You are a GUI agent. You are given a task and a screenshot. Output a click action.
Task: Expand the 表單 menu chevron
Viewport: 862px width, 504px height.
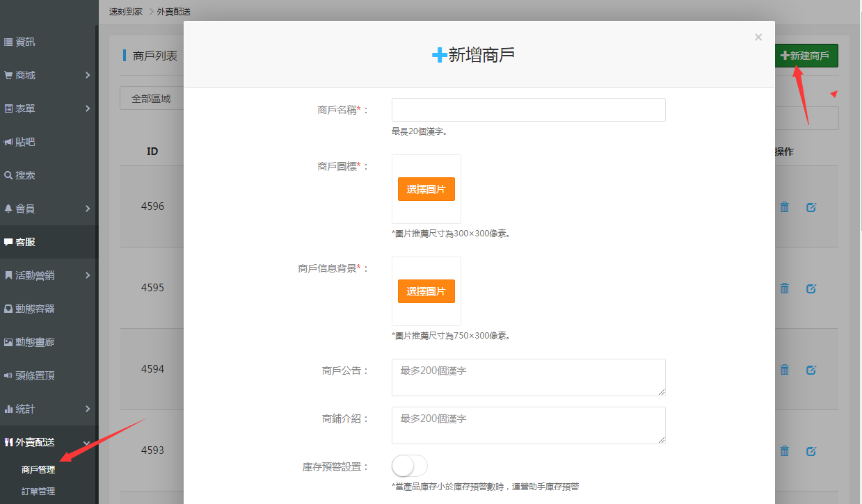[x=88, y=108]
